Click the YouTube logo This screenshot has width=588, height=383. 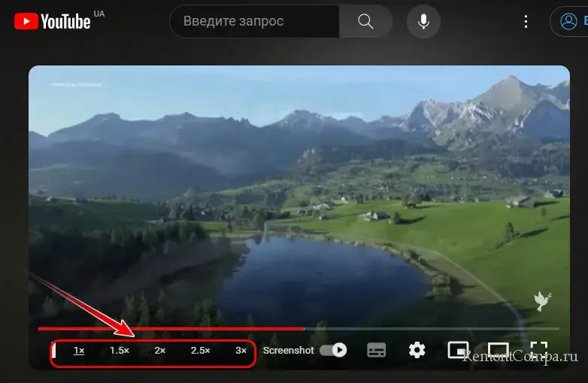52,21
